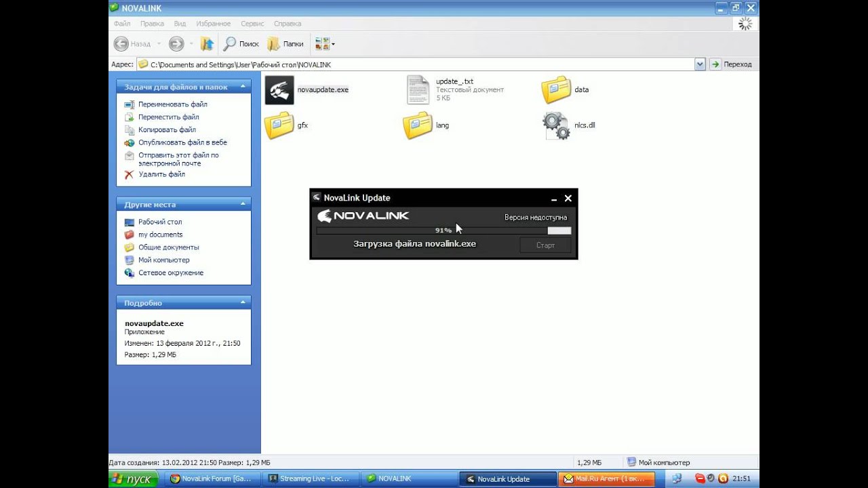The width and height of the screenshot is (868, 488).
Task: Click the grey round tray icon
Action: click(711, 479)
